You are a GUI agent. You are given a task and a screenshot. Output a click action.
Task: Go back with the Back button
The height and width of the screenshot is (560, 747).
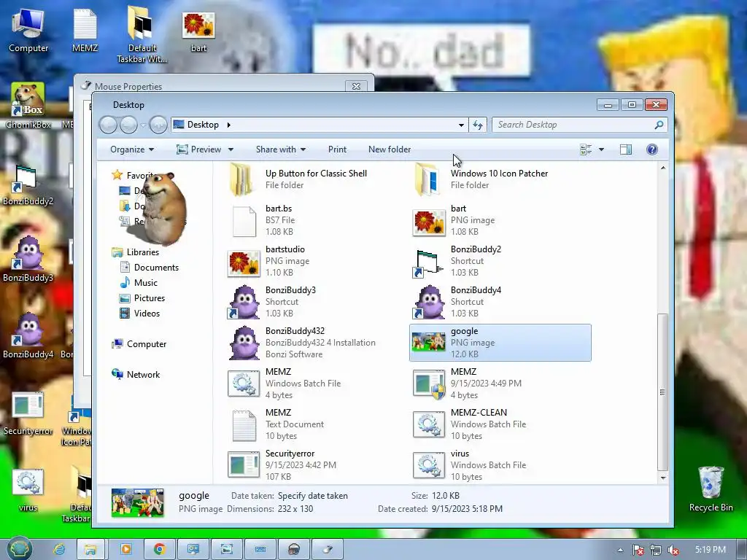(108, 125)
